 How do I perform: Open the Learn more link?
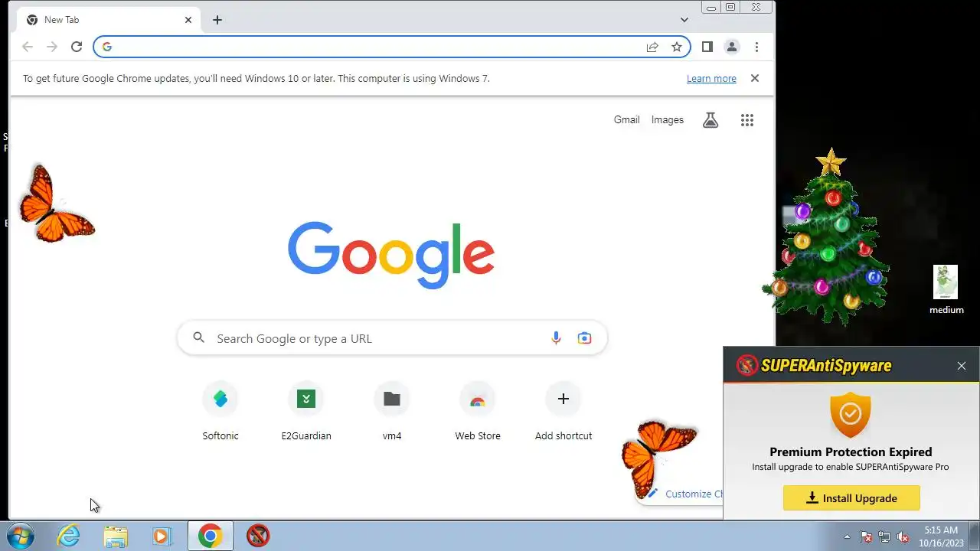pyautogui.click(x=711, y=78)
